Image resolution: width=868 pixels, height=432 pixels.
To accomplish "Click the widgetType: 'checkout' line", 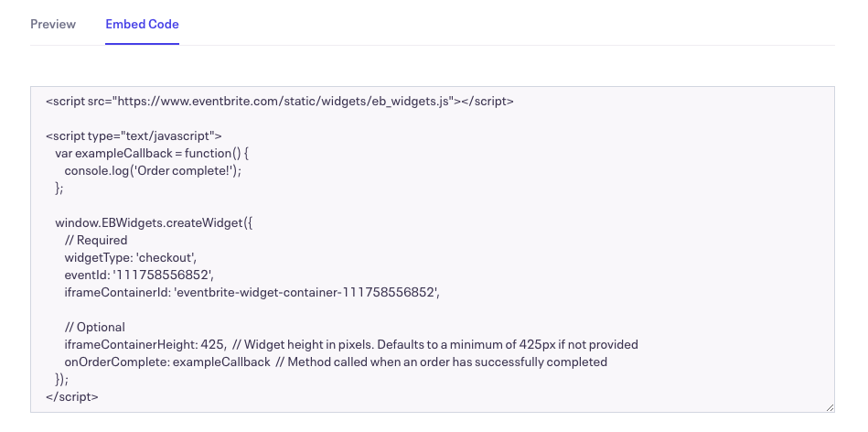I will pos(131,257).
